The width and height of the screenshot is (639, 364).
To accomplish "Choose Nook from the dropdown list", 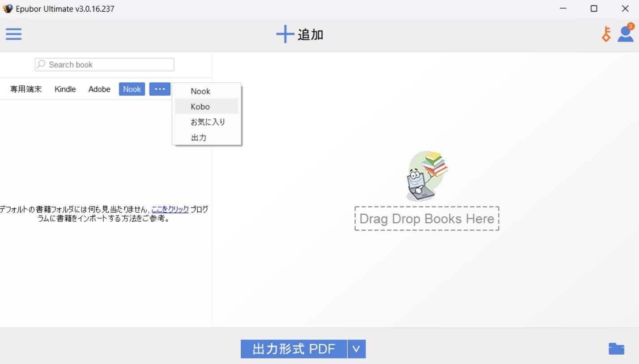I will coord(207,91).
